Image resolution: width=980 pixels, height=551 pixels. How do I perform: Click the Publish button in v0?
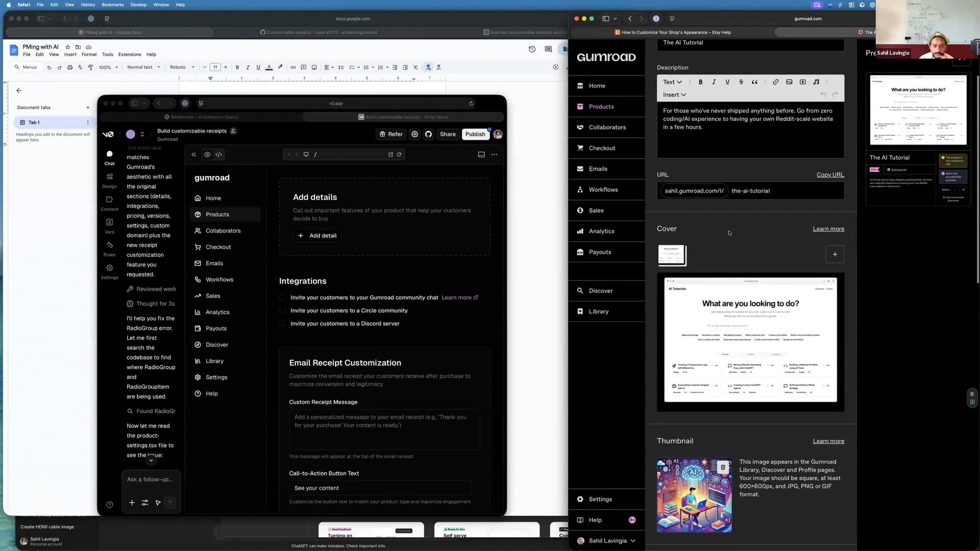tap(475, 134)
